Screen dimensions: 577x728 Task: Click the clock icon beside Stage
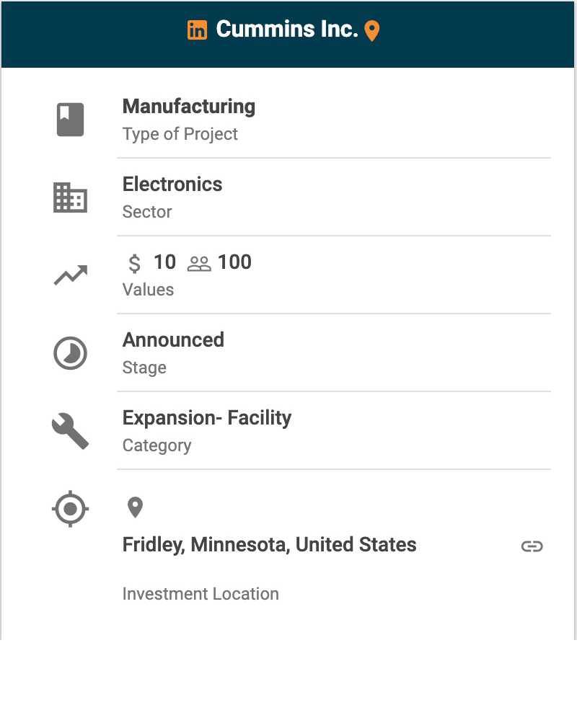point(70,354)
